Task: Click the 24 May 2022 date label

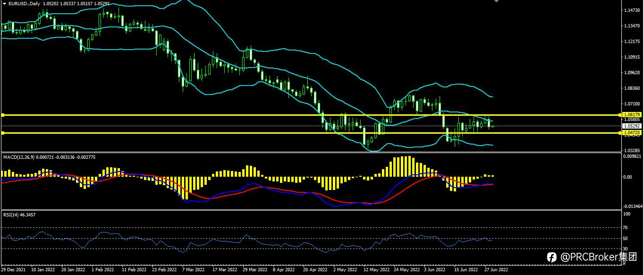Action: pyautogui.click(x=407, y=270)
